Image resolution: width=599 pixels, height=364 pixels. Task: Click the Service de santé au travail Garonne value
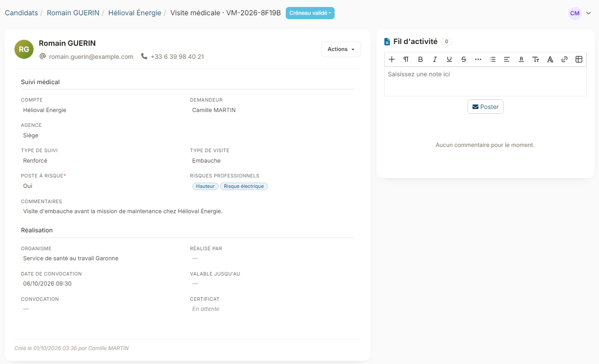[x=71, y=259]
